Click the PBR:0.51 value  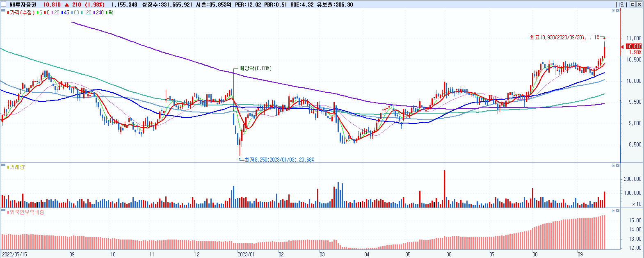(x=276, y=5)
